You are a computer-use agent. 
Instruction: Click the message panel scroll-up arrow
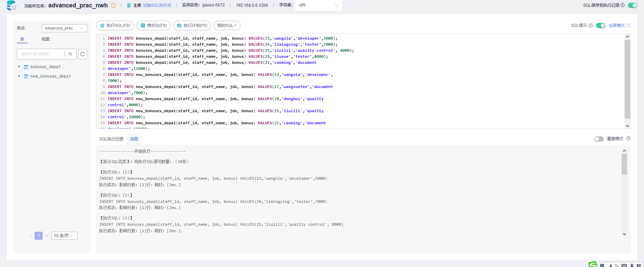(624, 151)
